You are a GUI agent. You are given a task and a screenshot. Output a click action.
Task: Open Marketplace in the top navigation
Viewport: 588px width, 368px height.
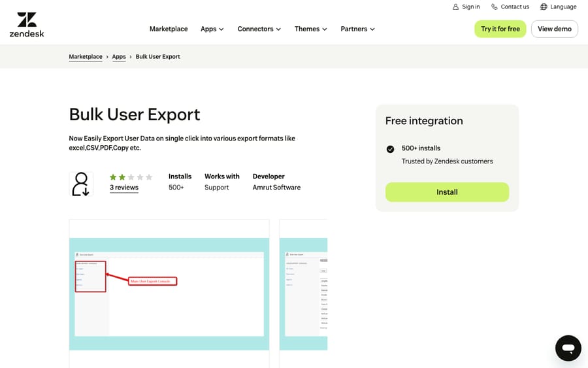point(169,29)
